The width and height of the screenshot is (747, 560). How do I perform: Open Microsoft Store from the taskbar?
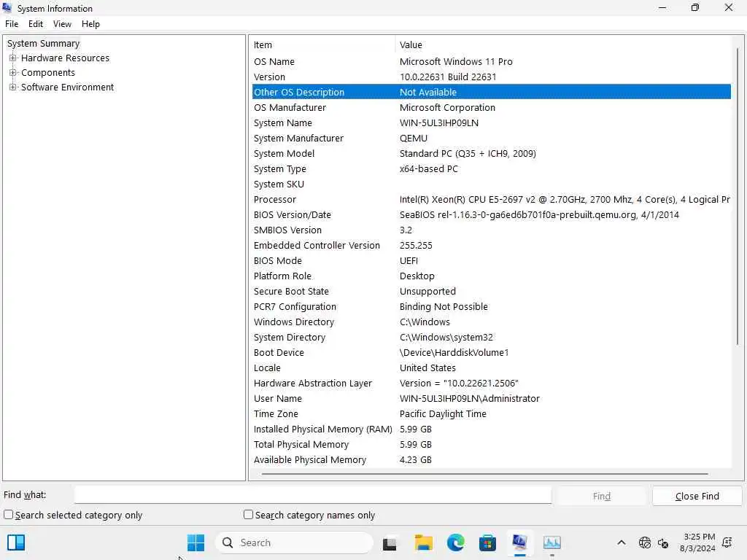(x=487, y=542)
